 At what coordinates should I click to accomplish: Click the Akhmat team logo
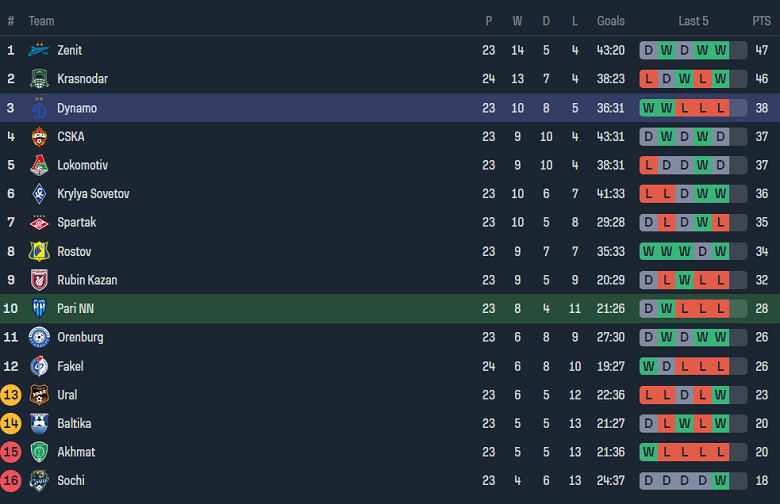pyautogui.click(x=39, y=452)
